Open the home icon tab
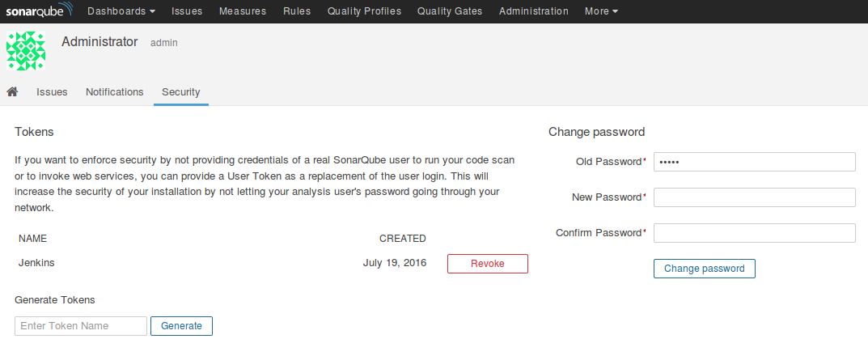This screenshot has width=868, height=339. point(12,92)
